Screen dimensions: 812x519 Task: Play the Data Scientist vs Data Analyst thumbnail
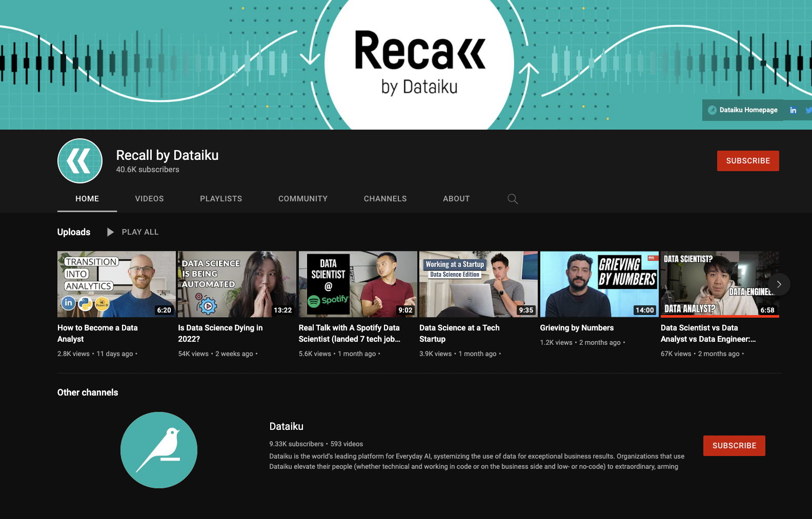pos(720,284)
